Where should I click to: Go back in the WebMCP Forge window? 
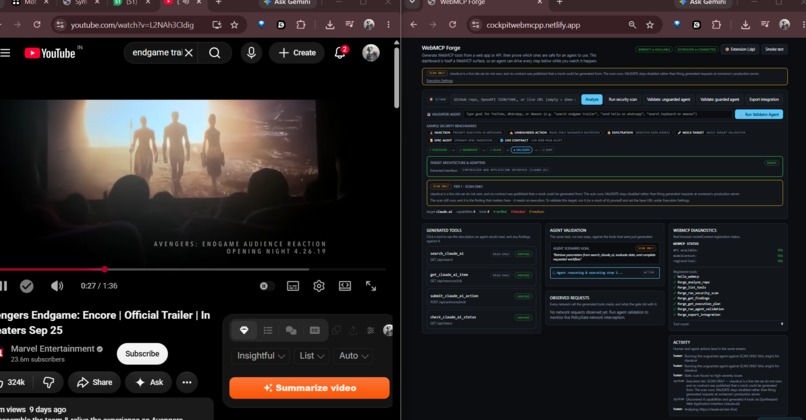[414, 25]
